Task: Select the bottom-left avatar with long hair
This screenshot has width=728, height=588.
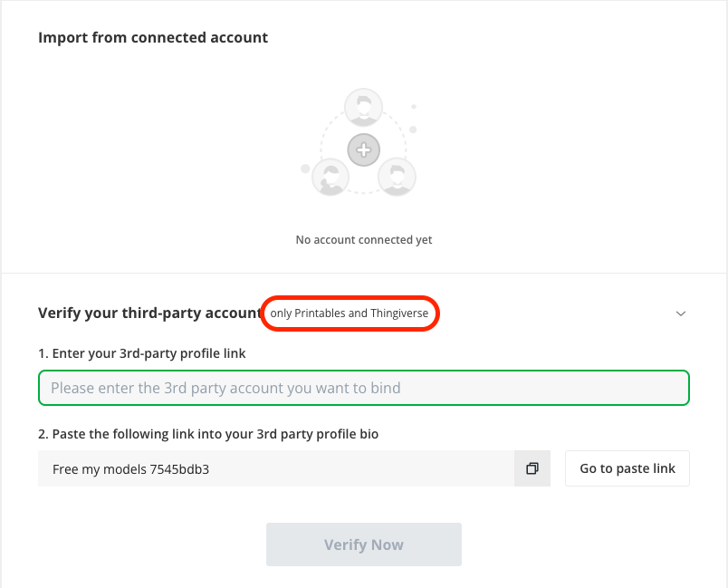Action: point(330,177)
